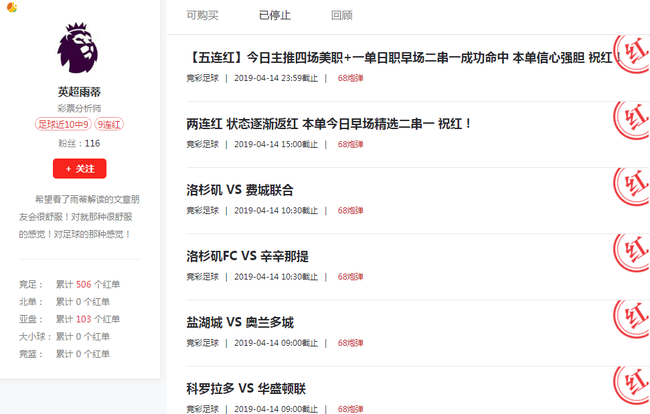Open the 洛杉矶FC VS 辛辛那提 article
The height and width of the screenshot is (414, 650).
coord(247,257)
